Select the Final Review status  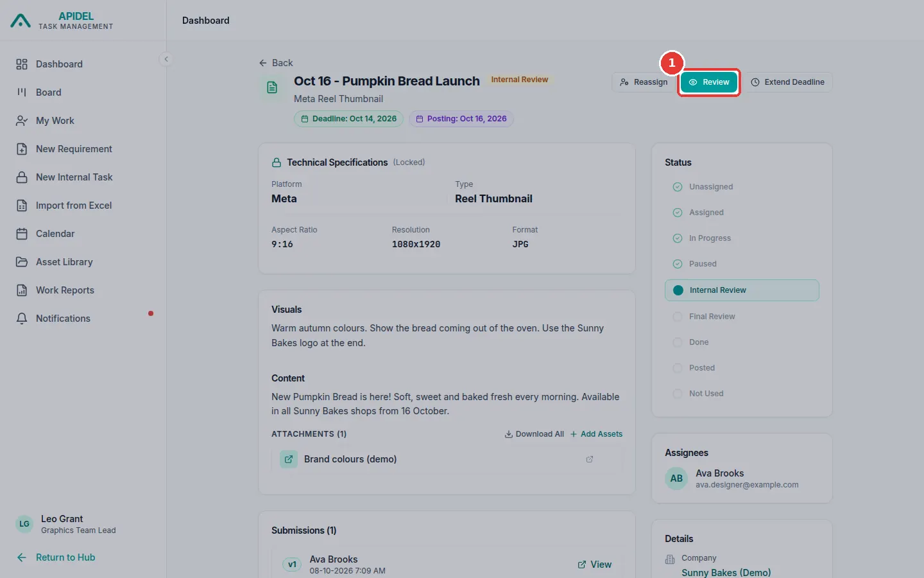coord(742,317)
